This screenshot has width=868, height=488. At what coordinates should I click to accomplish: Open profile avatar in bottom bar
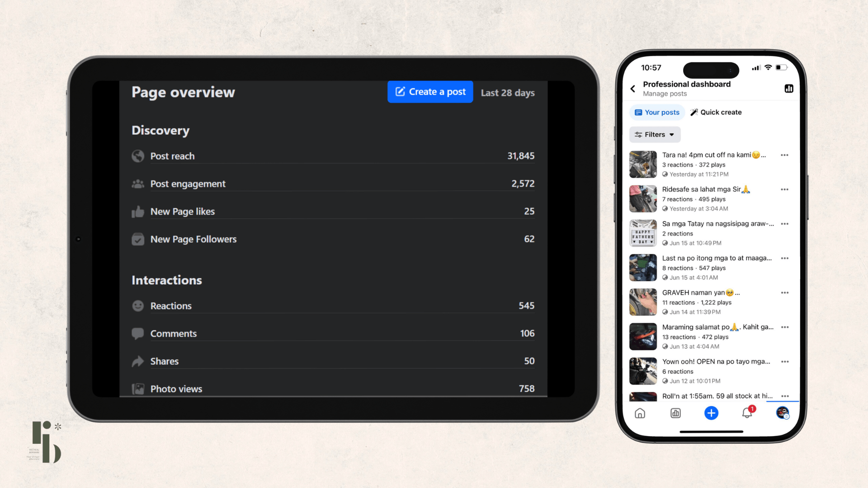point(783,413)
